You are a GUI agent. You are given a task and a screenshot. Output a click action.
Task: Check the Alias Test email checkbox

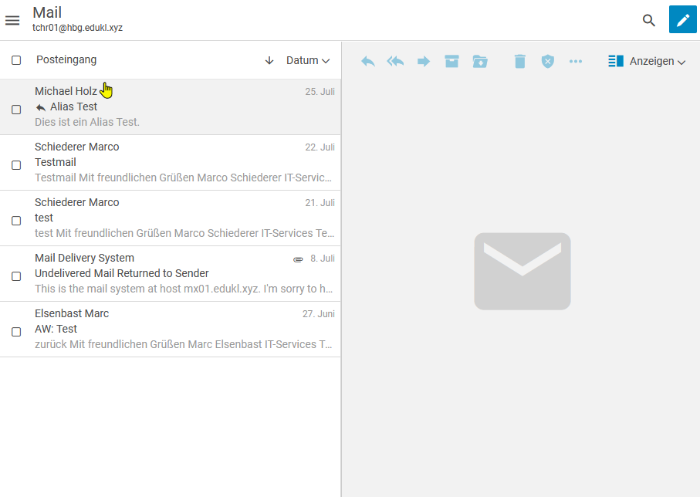point(16,109)
